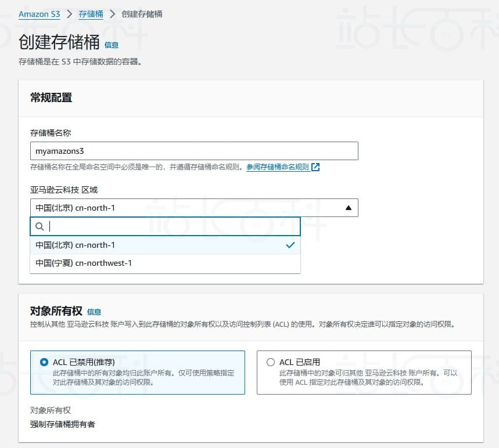Open the Amazon S3 breadcrumb link

39,15
